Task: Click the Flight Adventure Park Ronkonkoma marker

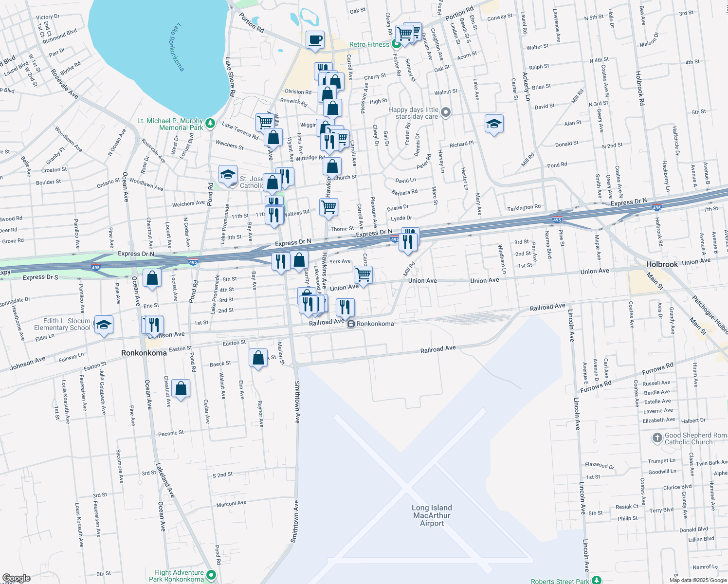Action: [210, 576]
